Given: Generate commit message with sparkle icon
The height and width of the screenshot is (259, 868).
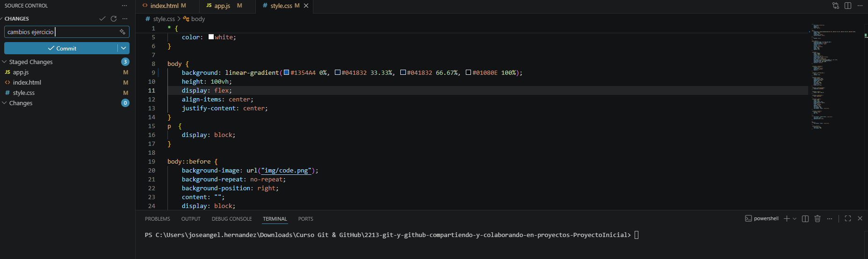Looking at the screenshot, I should coord(123,32).
